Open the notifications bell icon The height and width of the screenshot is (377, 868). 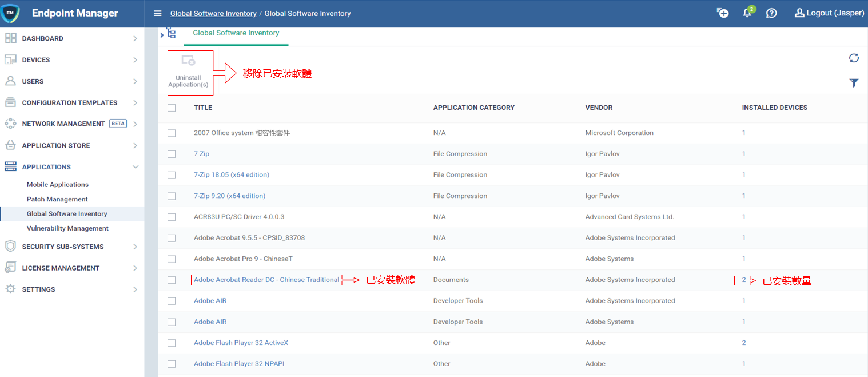pos(747,13)
